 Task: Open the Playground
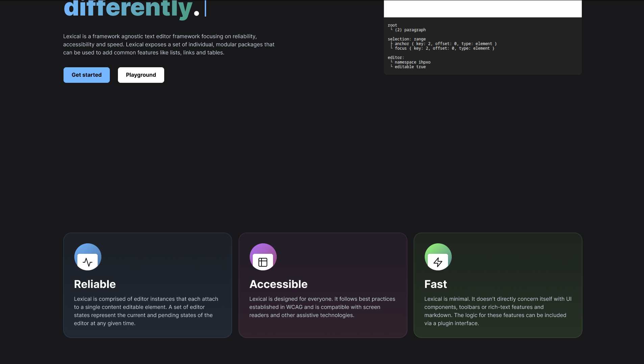click(x=141, y=75)
